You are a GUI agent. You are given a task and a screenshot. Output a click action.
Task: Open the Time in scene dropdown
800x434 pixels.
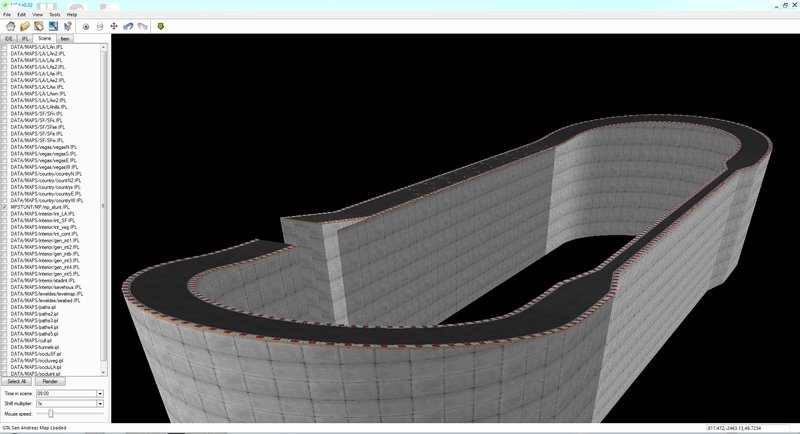pyautogui.click(x=100, y=394)
